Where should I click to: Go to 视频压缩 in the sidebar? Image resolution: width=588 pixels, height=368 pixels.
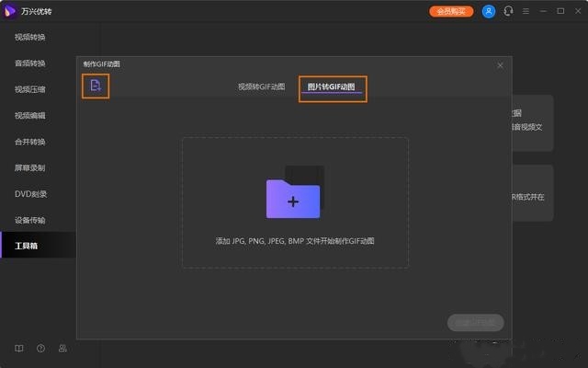point(30,89)
